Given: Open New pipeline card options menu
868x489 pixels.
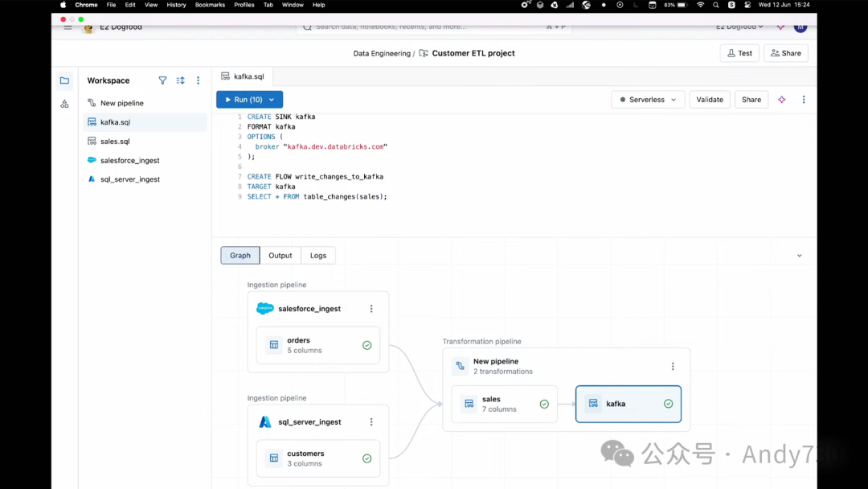Looking at the screenshot, I should click(673, 366).
